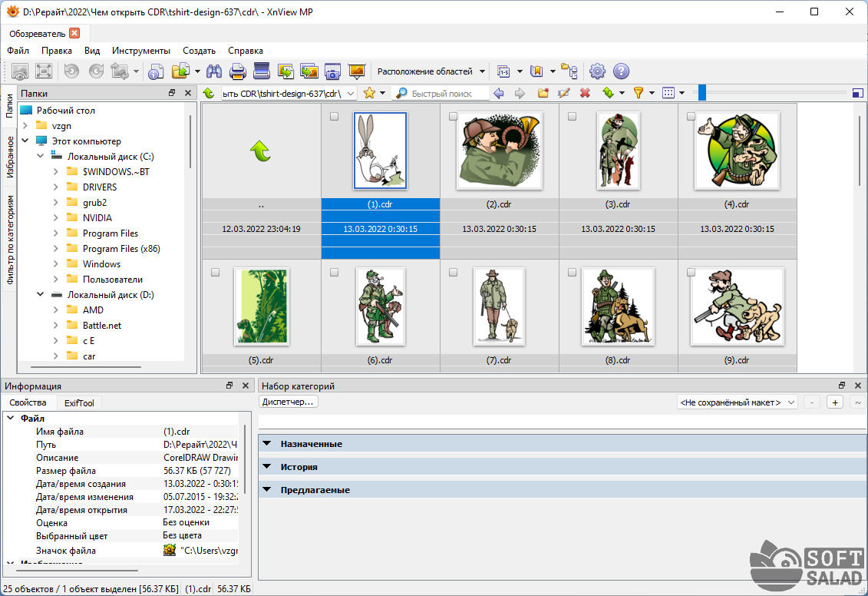Viewport: 868px width, 596px height.
Task: Close the Набор категорий panel
Action: 857,386
